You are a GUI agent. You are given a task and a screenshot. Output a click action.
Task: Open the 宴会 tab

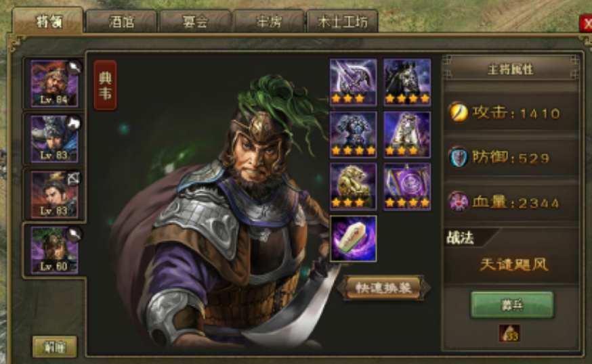pos(195,22)
